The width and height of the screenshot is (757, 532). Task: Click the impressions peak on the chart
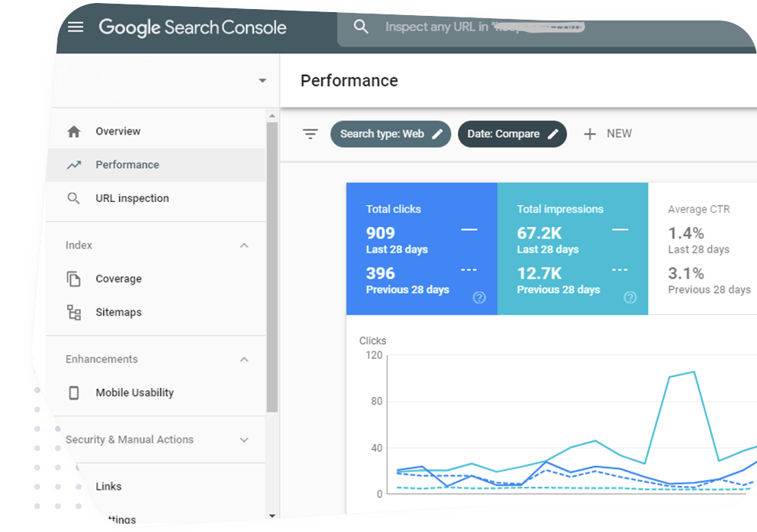click(x=693, y=372)
